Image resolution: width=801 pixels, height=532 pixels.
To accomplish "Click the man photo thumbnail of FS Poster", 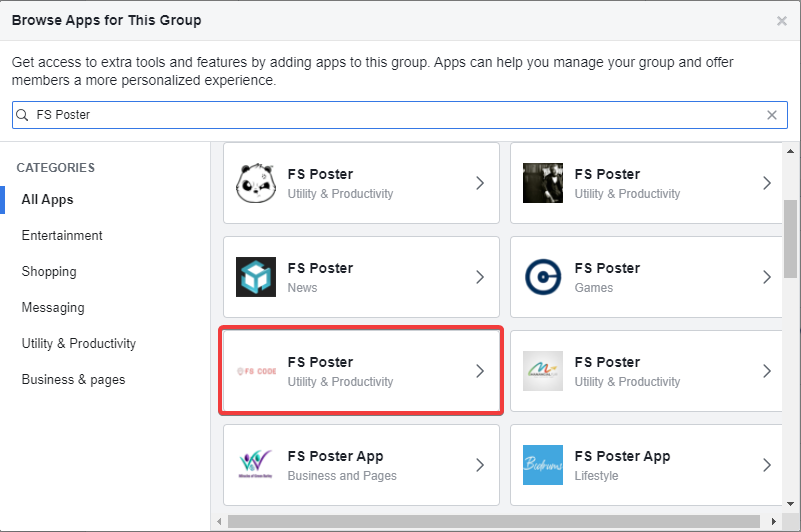I will click(x=543, y=183).
